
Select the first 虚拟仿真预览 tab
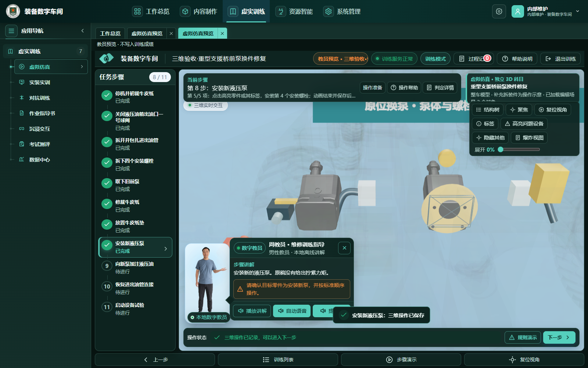pos(147,33)
